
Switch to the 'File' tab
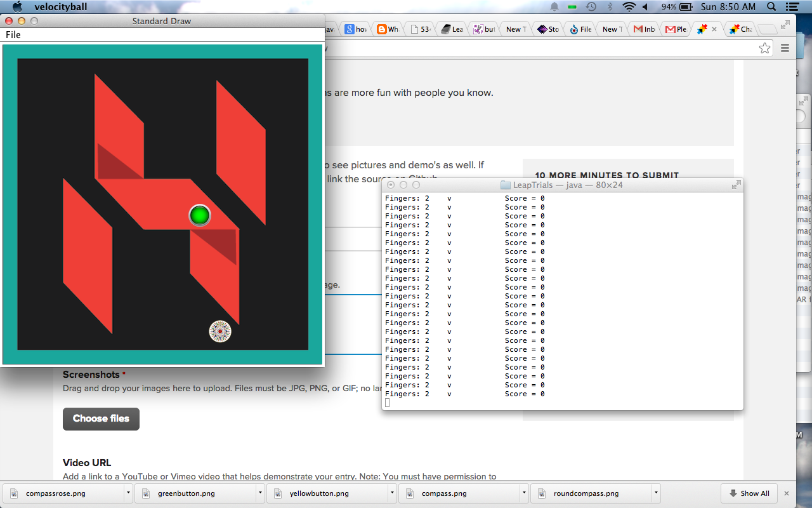[581, 29]
